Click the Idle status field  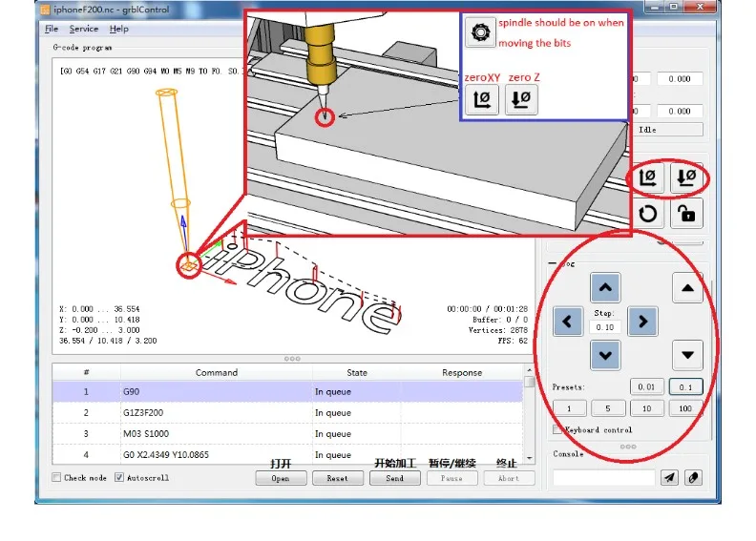(668, 130)
